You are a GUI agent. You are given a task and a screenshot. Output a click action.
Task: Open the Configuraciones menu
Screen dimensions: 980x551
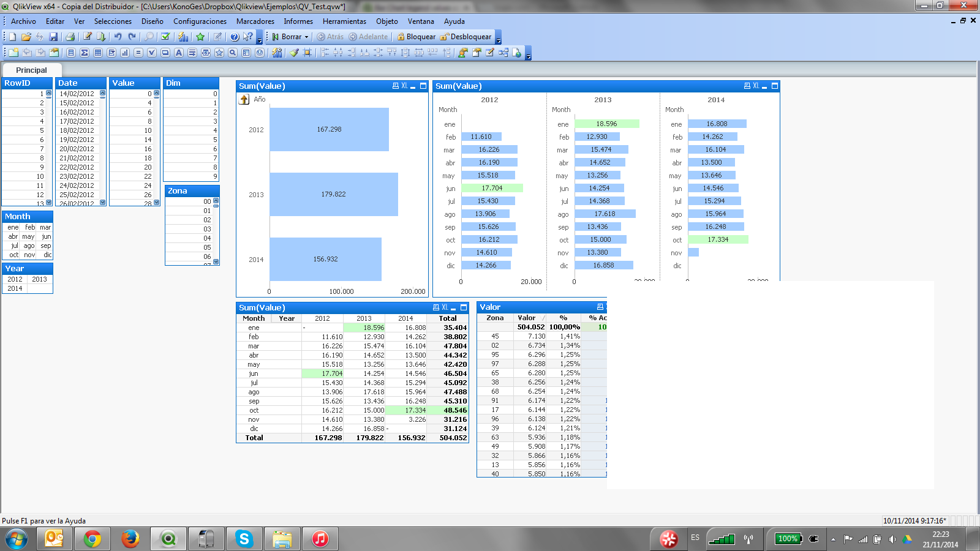[x=200, y=21]
